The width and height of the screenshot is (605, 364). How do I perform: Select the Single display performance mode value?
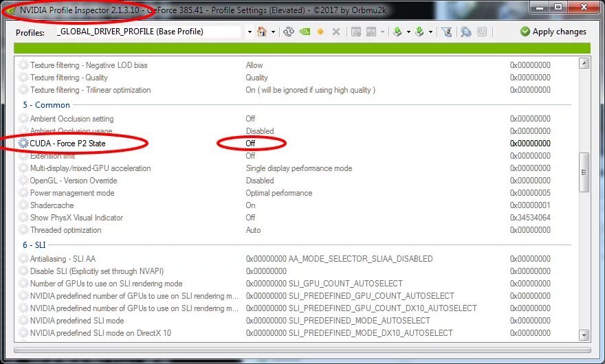pyautogui.click(x=299, y=168)
